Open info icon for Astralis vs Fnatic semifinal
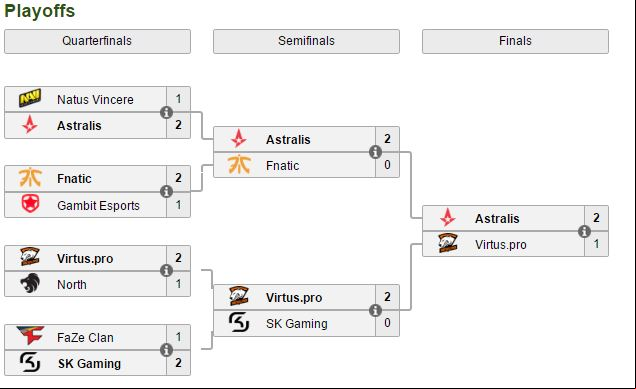Screen dimensions: 636x389 (375, 152)
